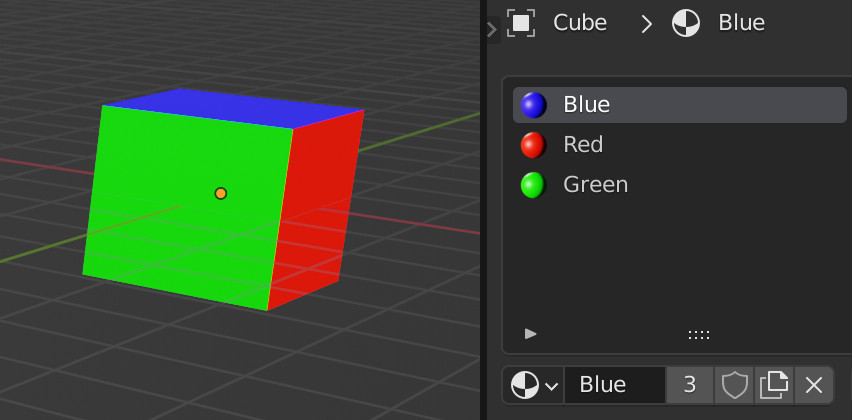Click the blue sphere material preview icon
The height and width of the screenshot is (420, 852).
tap(533, 105)
